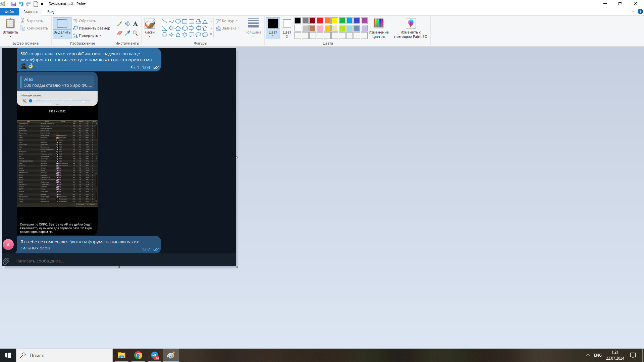The width and height of the screenshot is (644, 362).
Task: Open the Файл menu
Action: click(x=9, y=11)
